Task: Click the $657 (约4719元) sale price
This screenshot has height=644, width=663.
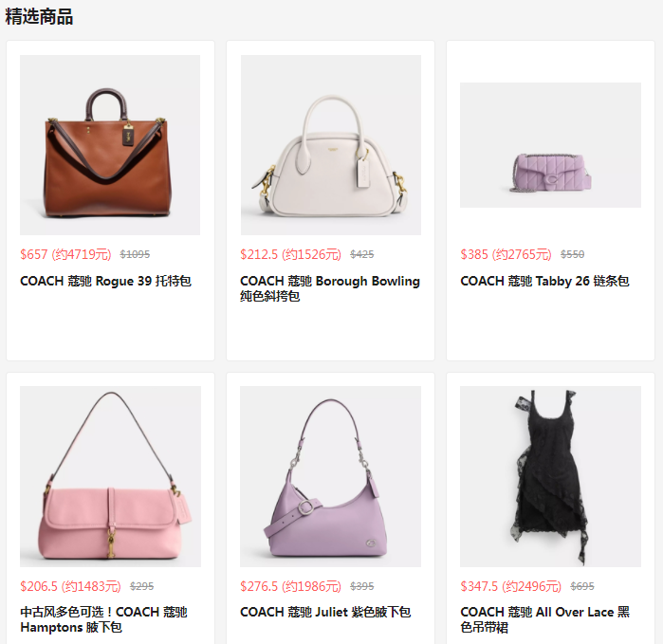Action: coord(65,254)
